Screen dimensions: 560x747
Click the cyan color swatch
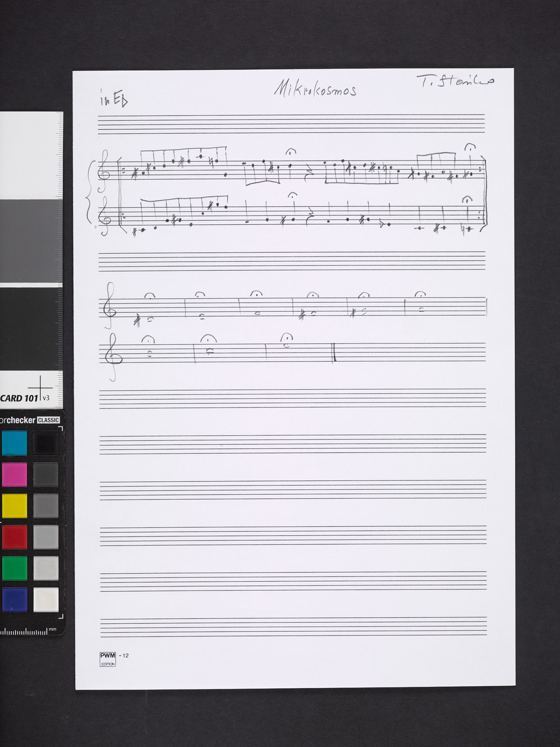tap(14, 443)
